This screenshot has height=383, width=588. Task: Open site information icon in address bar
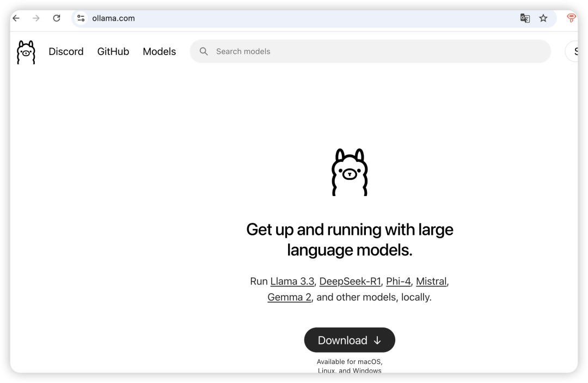point(81,18)
